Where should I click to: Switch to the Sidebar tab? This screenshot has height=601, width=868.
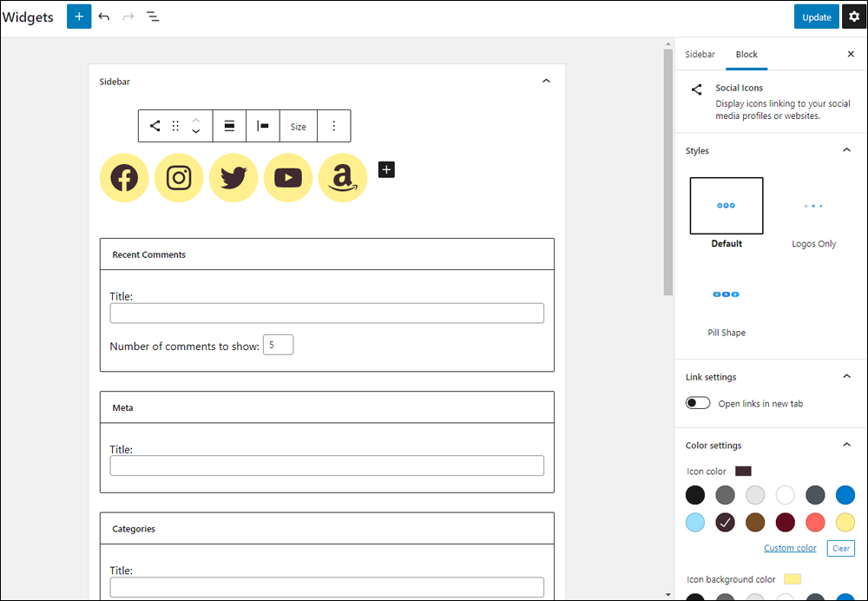(700, 55)
